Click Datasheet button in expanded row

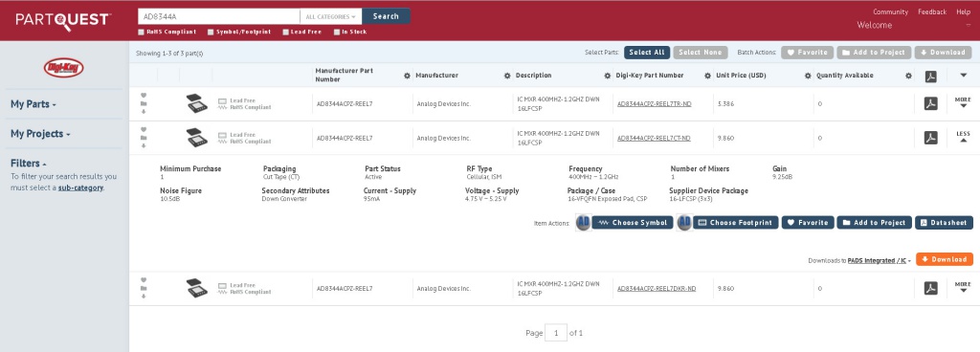click(x=944, y=223)
